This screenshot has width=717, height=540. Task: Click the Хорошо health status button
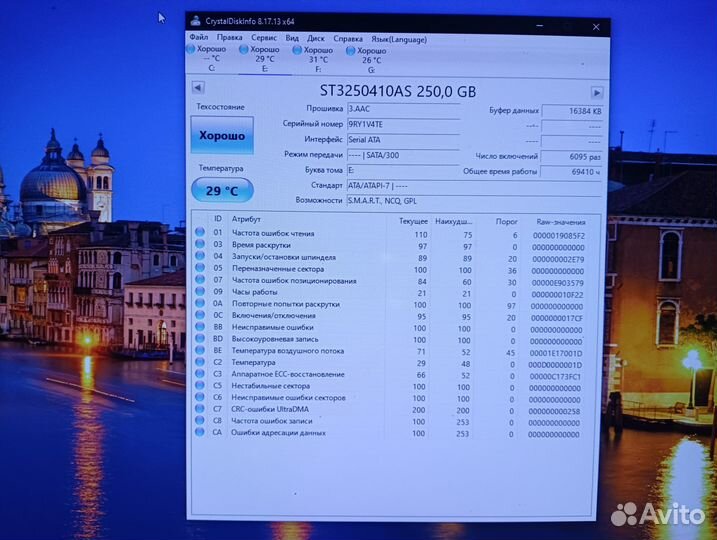point(222,135)
